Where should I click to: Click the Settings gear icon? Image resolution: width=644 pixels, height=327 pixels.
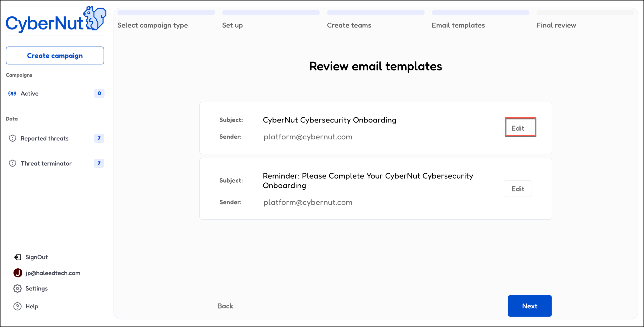tap(17, 289)
